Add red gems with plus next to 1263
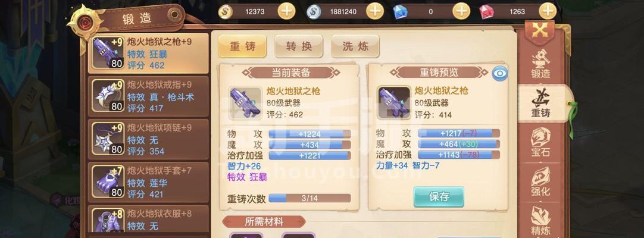The height and width of the screenshot is (238, 644). pyautogui.click(x=548, y=11)
